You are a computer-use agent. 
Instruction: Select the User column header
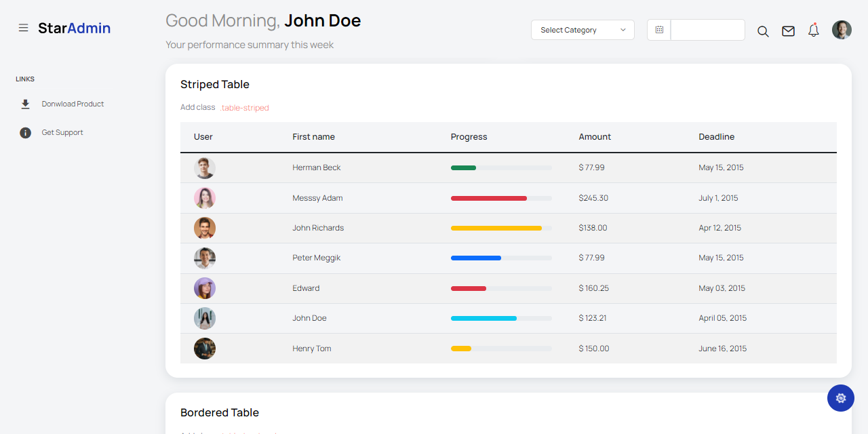(x=203, y=136)
